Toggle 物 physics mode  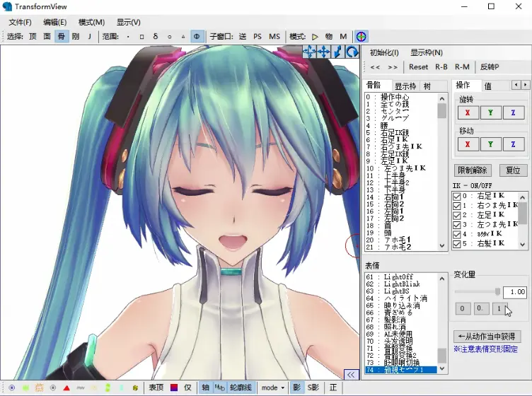coord(329,37)
